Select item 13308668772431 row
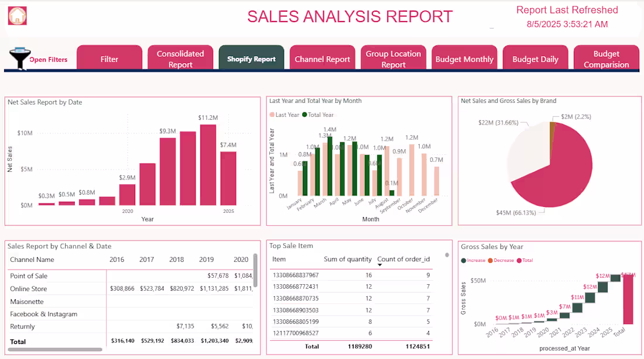The width and height of the screenshot is (644, 359). coord(351,286)
